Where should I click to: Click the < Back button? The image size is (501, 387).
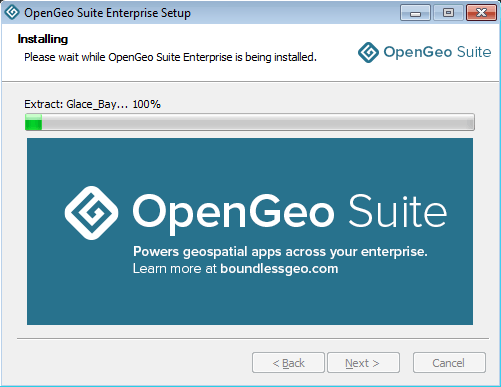(288, 363)
